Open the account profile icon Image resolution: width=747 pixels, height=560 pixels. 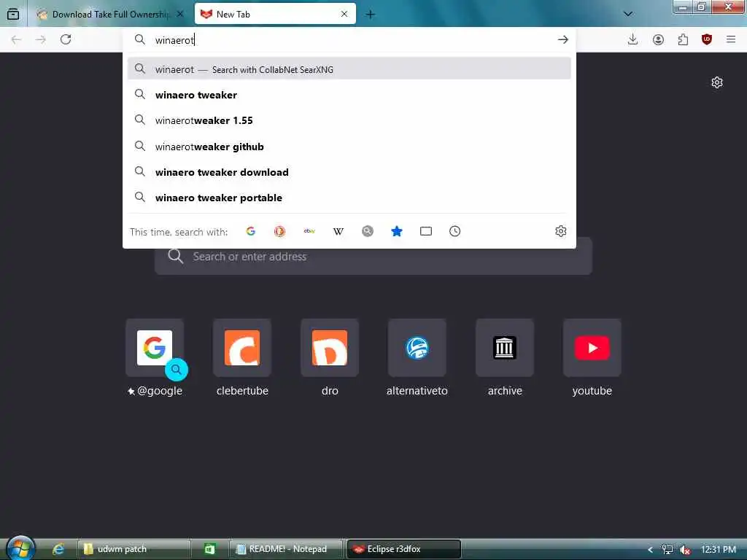tap(658, 39)
